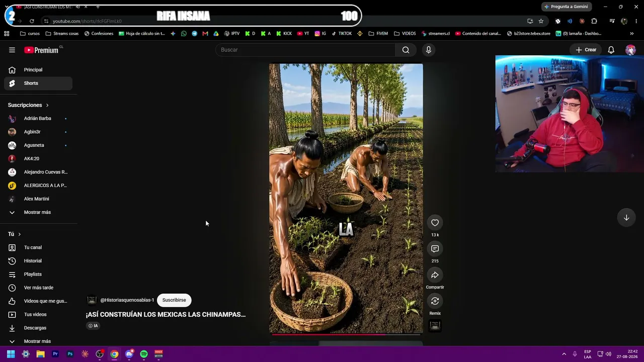Screen dimensions: 644x362
Task: Start voice search with the microphone
Action: pos(429,50)
